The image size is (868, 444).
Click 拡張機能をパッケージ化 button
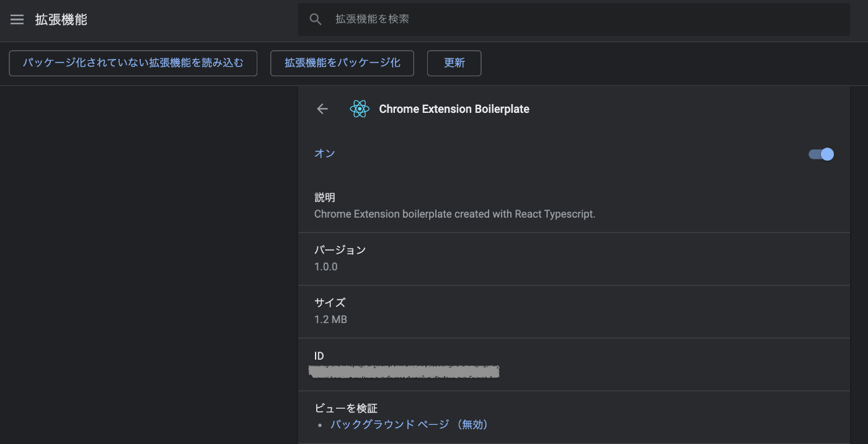(x=342, y=63)
